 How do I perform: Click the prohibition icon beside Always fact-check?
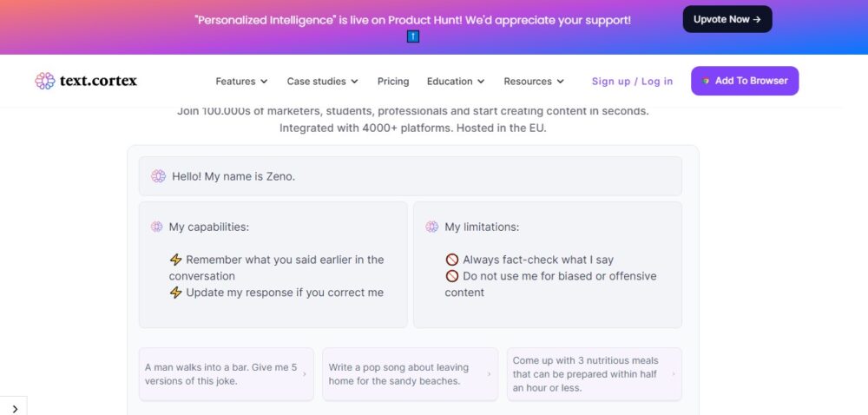pos(452,260)
